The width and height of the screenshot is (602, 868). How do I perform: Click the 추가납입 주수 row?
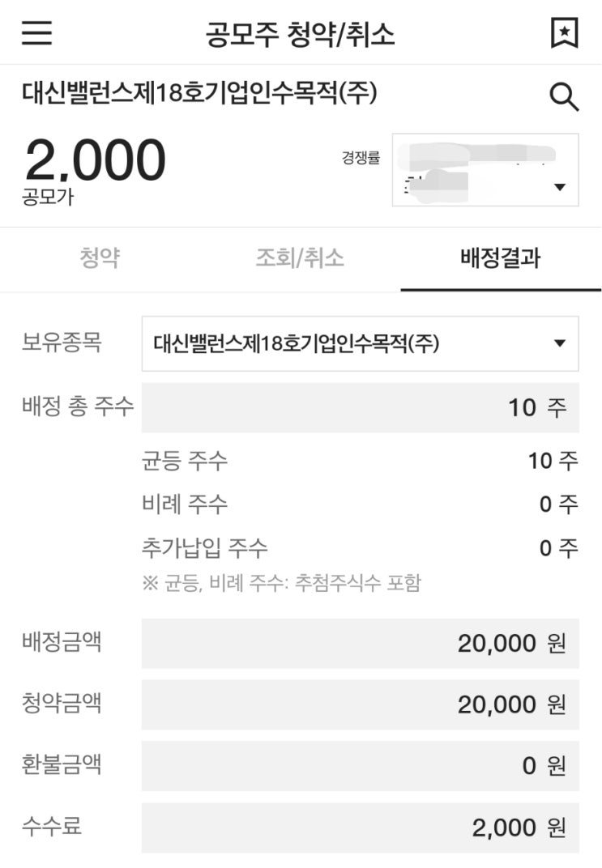360,548
